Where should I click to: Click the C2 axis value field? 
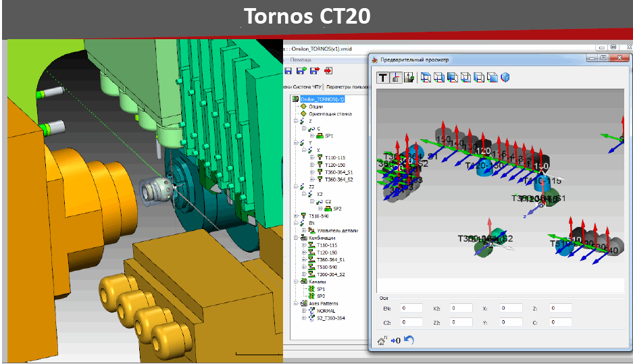[x=411, y=322]
